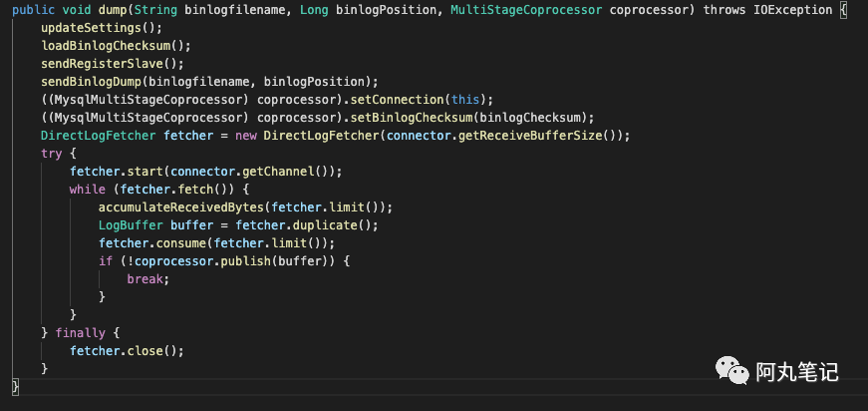Click the "binlogfilename" parameter in the signature
The width and height of the screenshot is (868, 411).
click(235, 10)
